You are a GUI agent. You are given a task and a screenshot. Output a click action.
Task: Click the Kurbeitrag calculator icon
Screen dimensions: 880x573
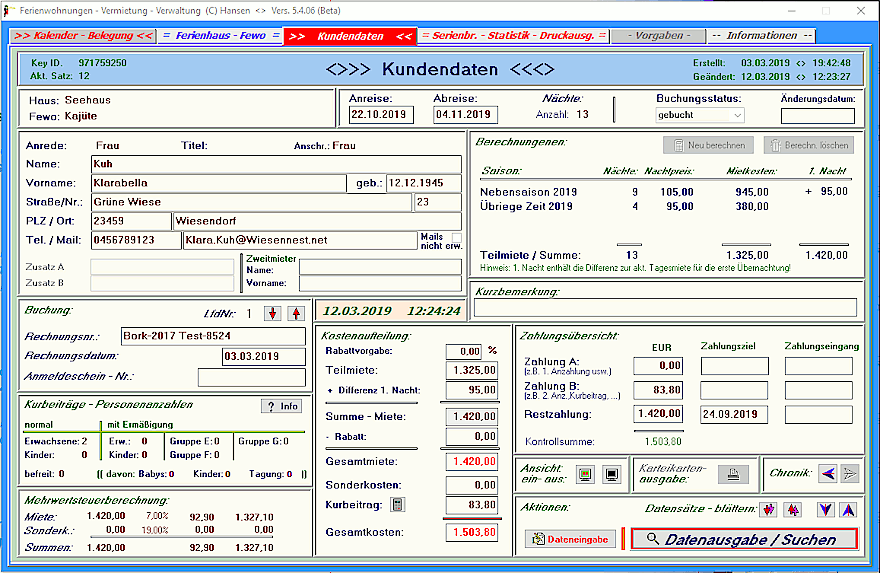(x=397, y=505)
